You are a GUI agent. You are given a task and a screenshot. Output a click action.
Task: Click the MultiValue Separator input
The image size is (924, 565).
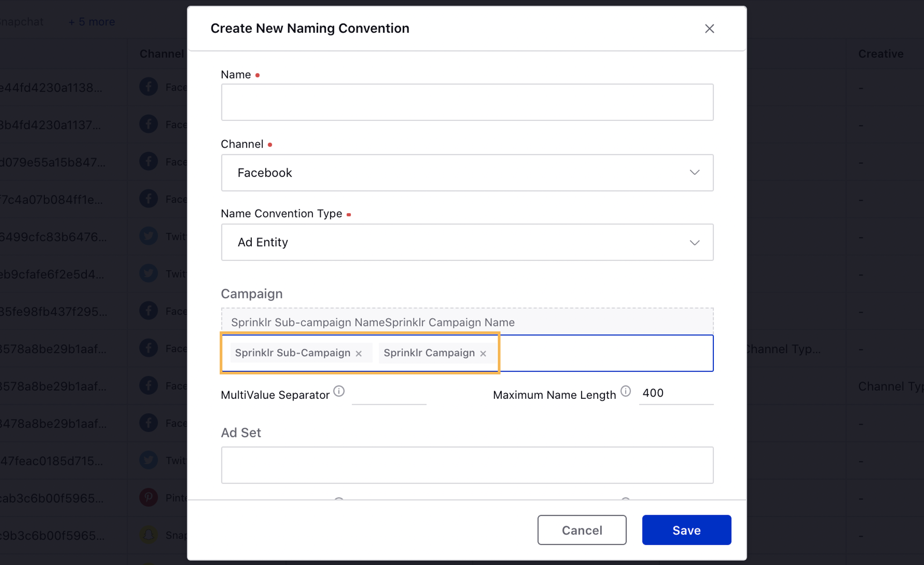click(x=389, y=394)
